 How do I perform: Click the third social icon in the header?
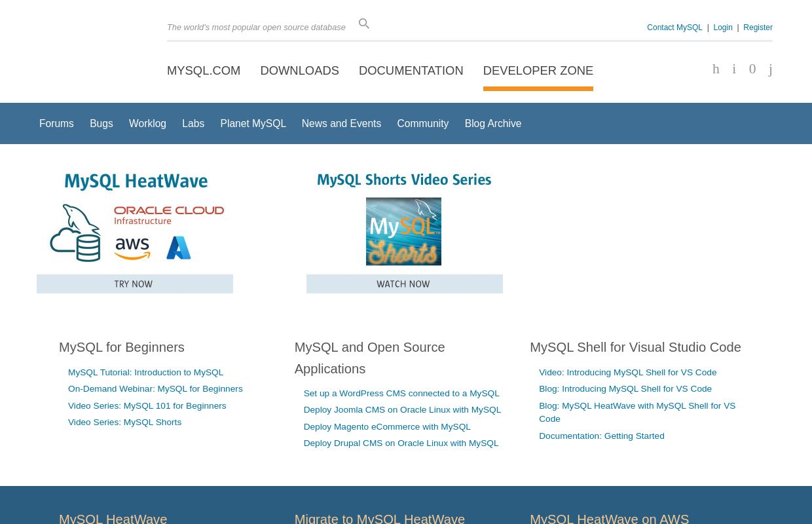tap(752, 69)
